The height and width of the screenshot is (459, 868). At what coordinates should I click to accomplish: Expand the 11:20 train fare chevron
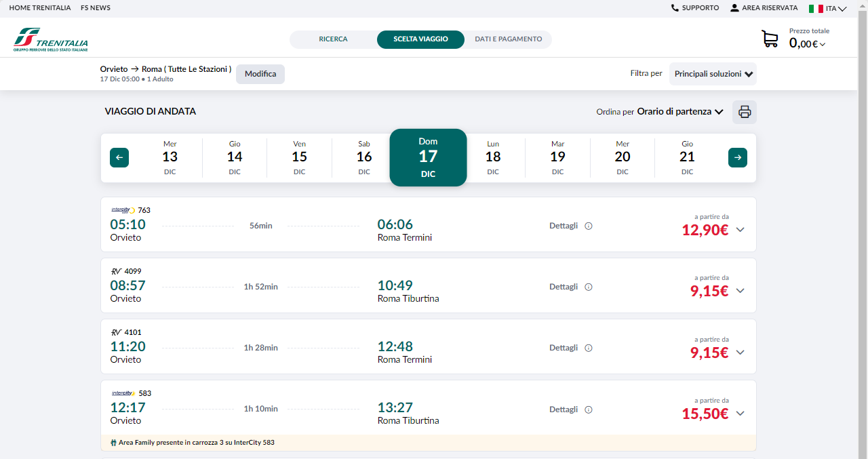click(741, 353)
